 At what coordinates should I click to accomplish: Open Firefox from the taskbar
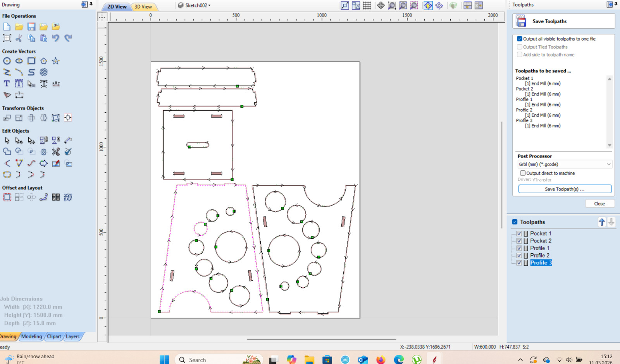(x=381, y=360)
